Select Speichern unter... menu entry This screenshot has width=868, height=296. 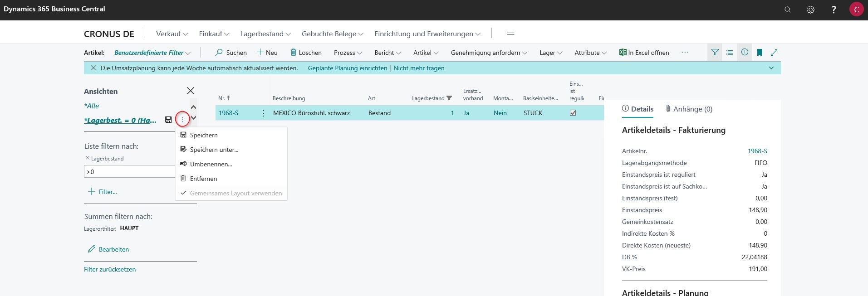(x=231, y=150)
